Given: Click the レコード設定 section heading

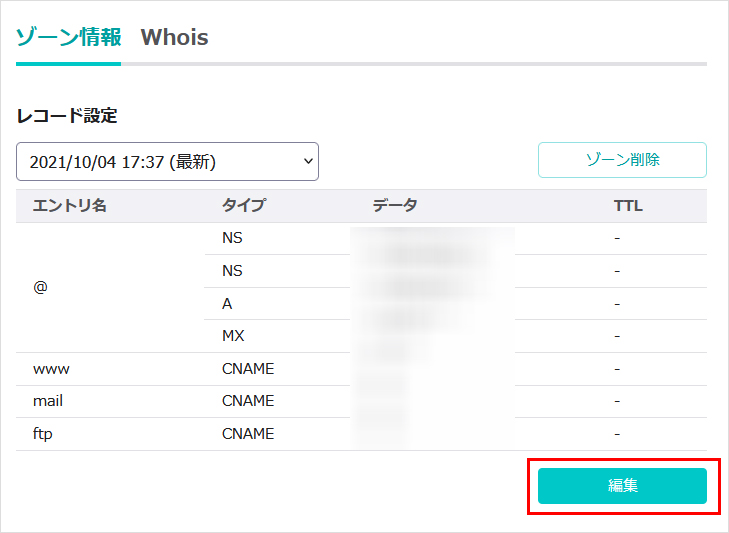Looking at the screenshot, I should pos(67,116).
